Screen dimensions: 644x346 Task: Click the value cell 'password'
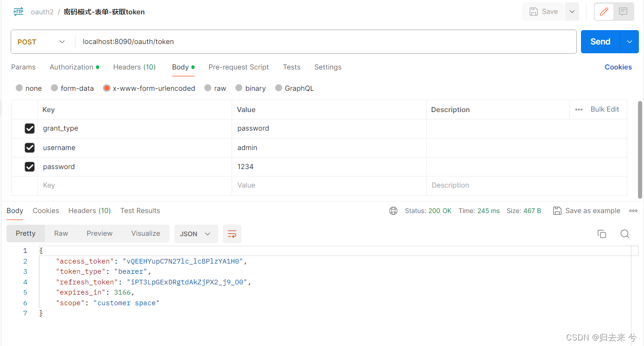pyautogui.click(x=329, y=128)
